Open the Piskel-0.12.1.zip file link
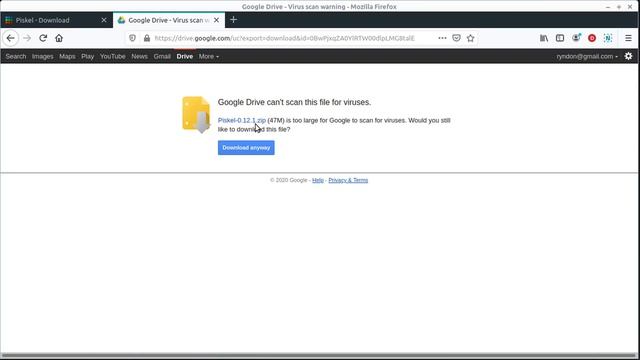640x360 pixels. pyautogui.click(x=242, y=120)
